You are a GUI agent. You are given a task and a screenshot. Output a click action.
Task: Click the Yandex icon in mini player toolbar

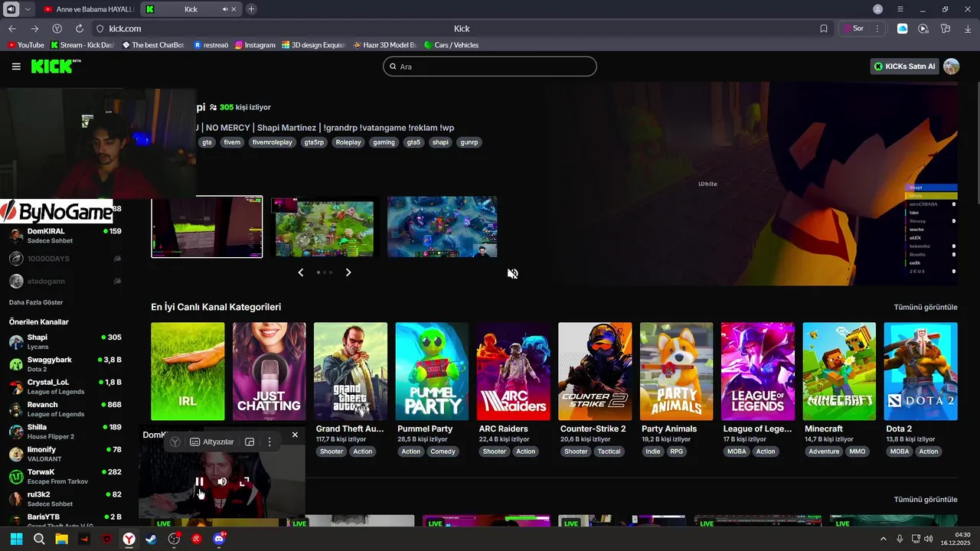(x=175, y=442)
